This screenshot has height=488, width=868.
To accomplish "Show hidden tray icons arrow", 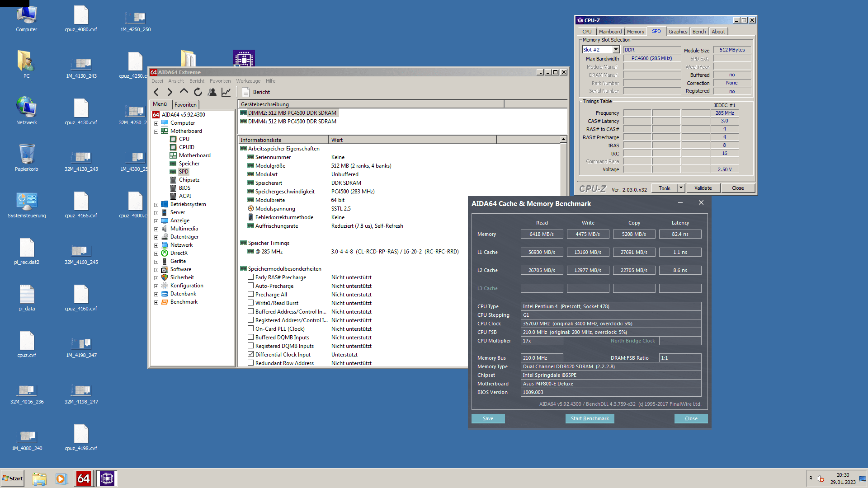I will point(811,478).
